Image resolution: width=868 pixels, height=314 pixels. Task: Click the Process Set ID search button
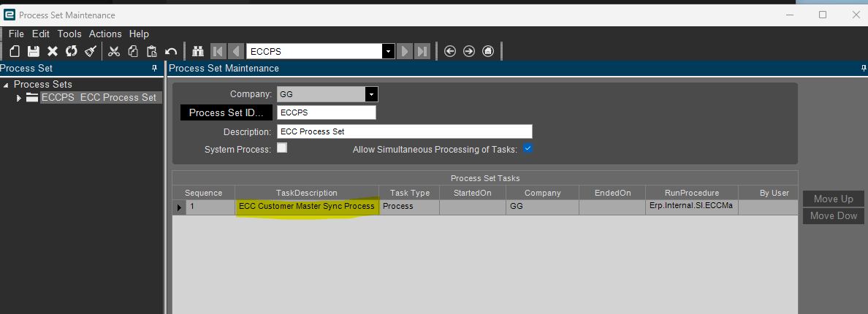(226, 112)
